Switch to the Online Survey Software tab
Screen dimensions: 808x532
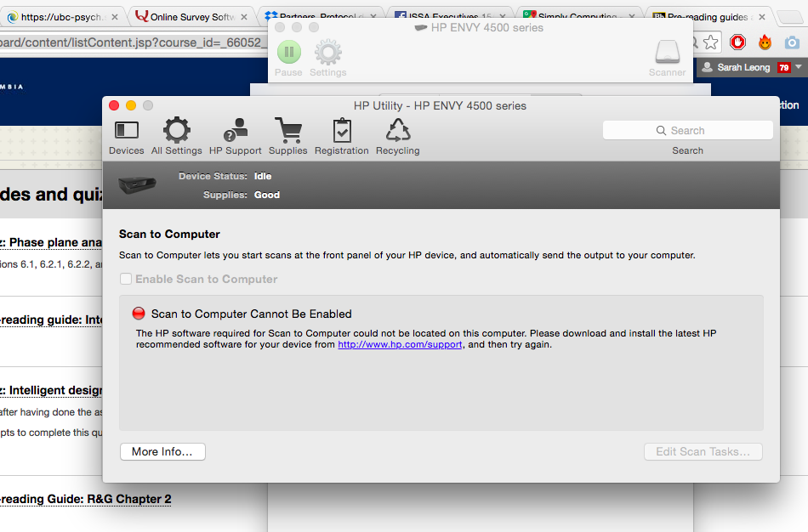point(191,17)
